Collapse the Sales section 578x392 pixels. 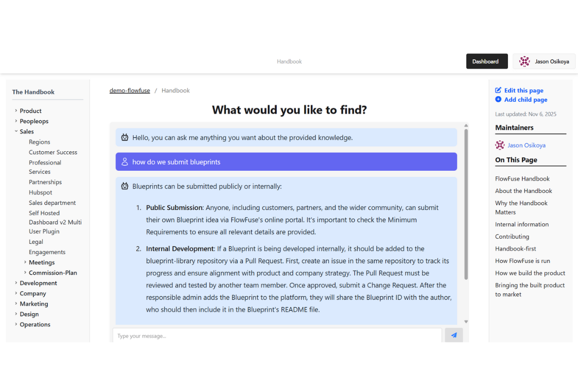point(16,131)
